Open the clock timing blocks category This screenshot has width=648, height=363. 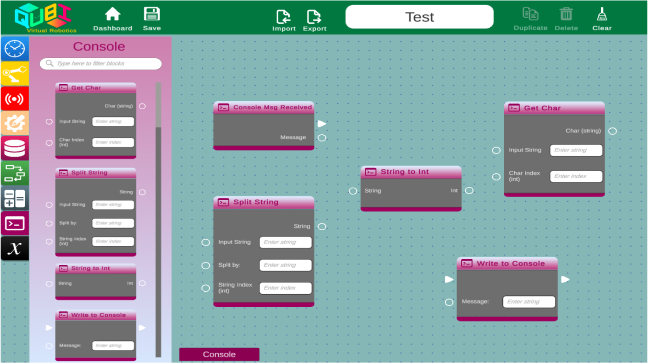click(x=15, y=49)
